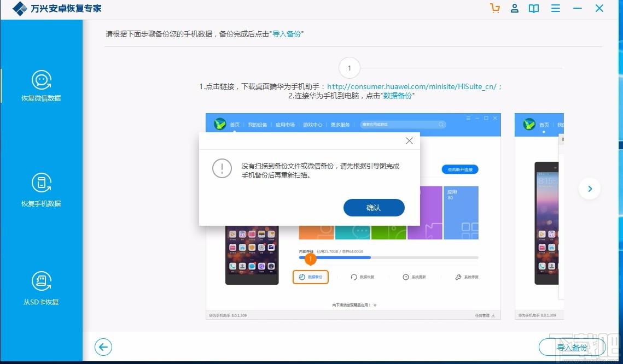623x364 pixels.
Task: Click the exclamation warning icon in dialog
Action: coord(222,169)
